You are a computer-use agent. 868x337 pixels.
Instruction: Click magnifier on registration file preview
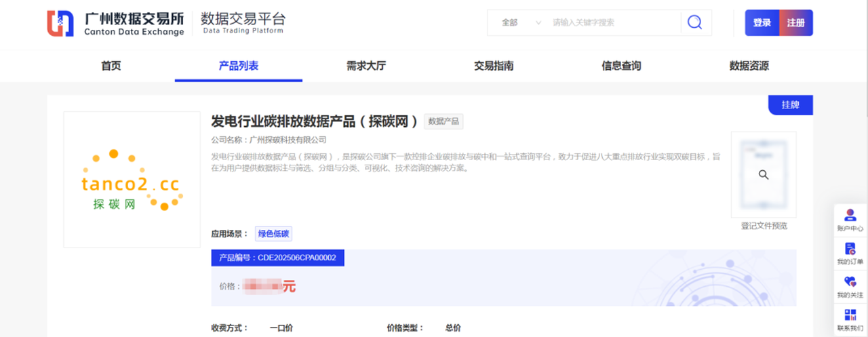(x=764, y=175)
